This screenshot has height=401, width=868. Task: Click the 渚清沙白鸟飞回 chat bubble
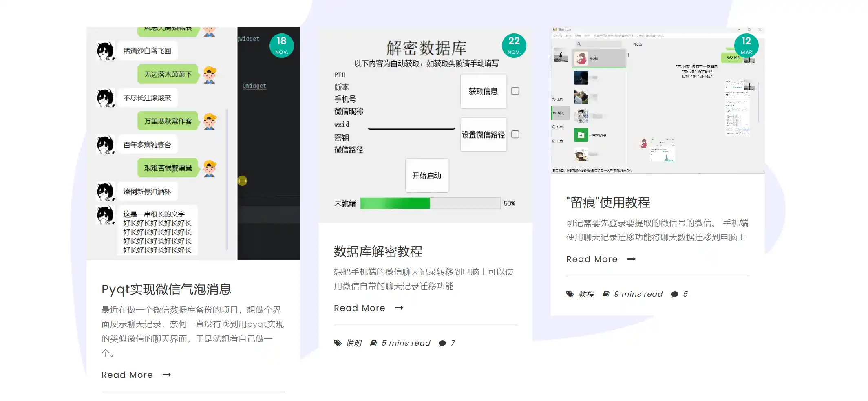(x=147, y=51)
